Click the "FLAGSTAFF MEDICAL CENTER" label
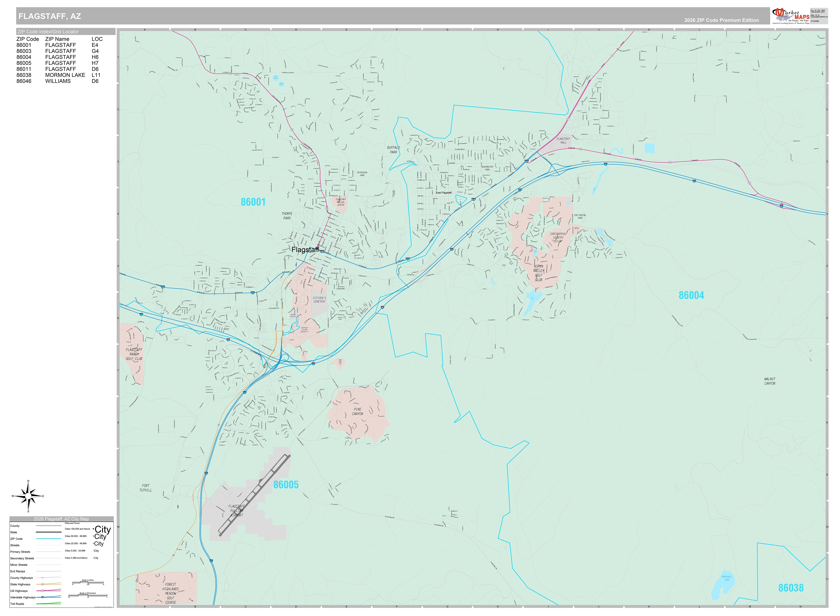This screenshot has height=616, width=840. [341, 202]
